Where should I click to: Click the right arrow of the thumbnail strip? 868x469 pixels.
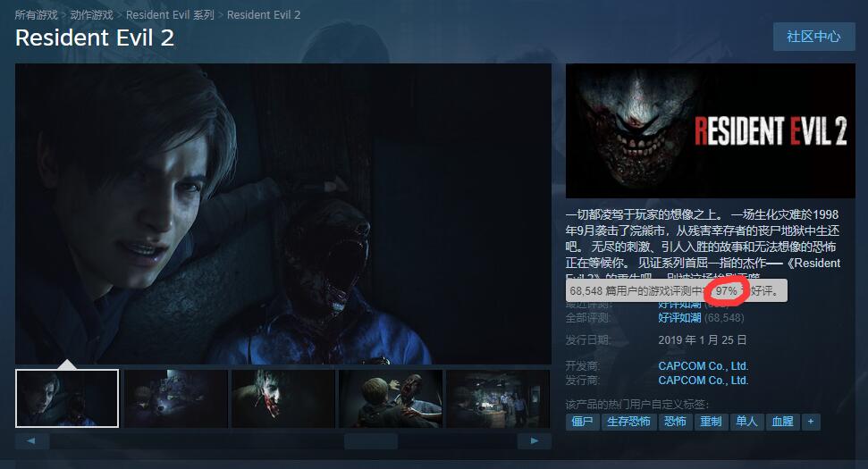(535, 440)
